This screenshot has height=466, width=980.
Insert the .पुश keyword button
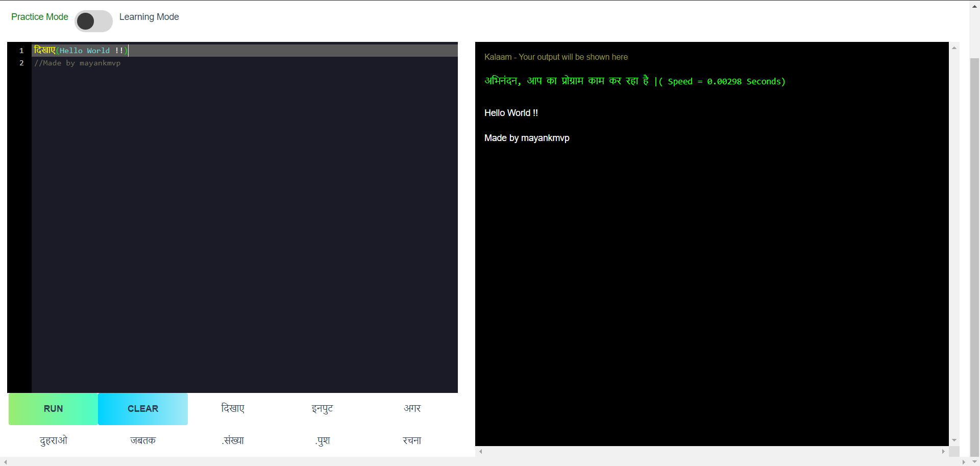coord(322,440)
